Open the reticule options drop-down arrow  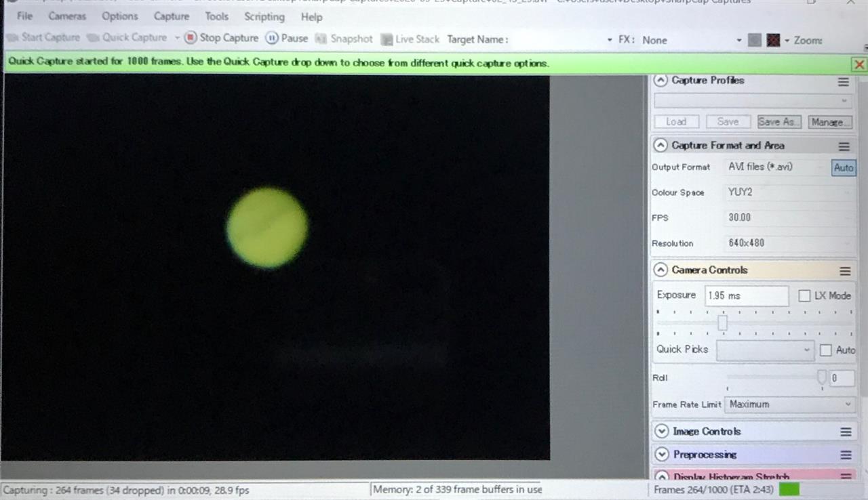787,41
